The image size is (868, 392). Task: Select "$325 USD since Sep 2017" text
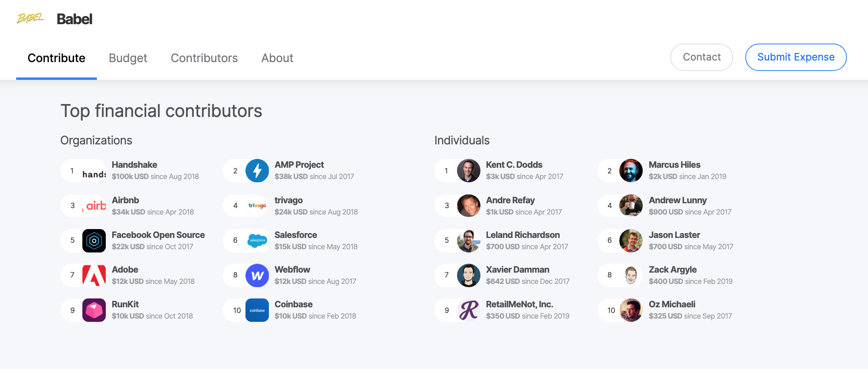click(690, 316)
